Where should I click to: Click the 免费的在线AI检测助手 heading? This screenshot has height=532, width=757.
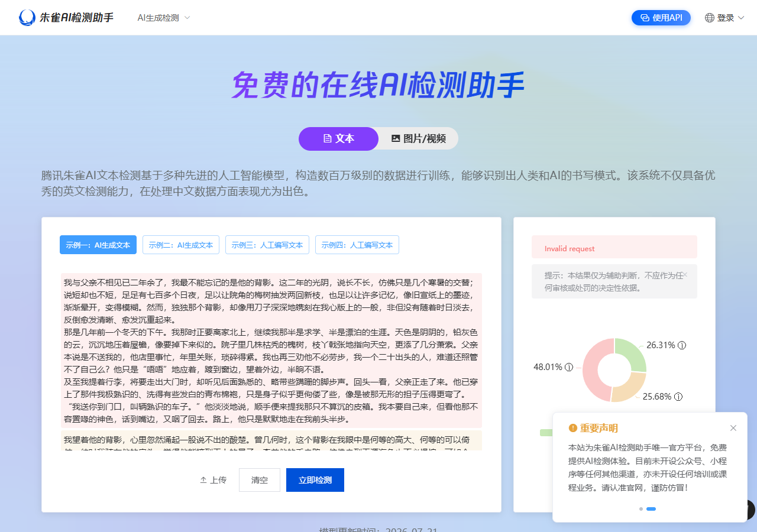[x=378, y=86]
